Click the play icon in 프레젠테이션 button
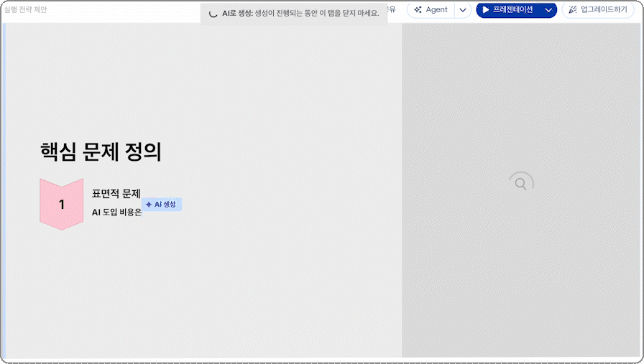This screenshot has width=644, height=364. 486,10
